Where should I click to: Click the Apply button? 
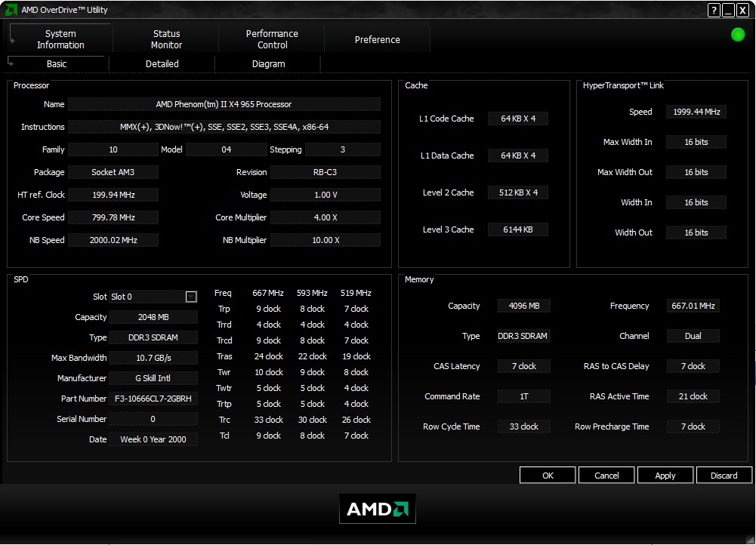coord(665,476)
